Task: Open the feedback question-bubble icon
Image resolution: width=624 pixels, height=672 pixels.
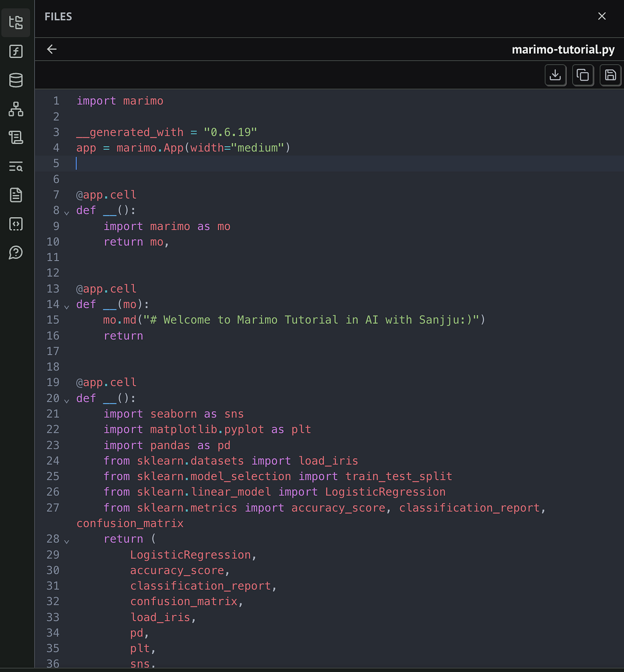Action: [16, 252]
